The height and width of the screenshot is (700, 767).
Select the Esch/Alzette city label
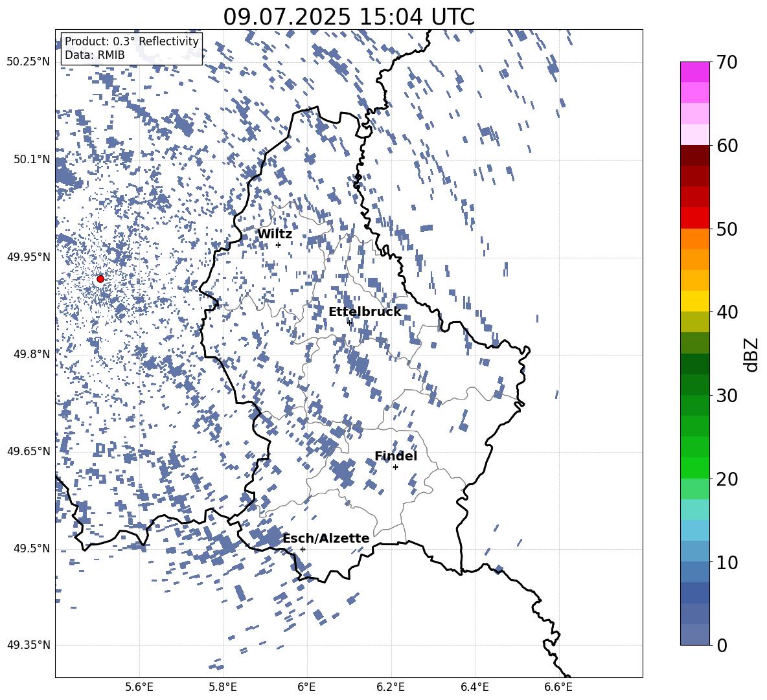tap(326, 538)
